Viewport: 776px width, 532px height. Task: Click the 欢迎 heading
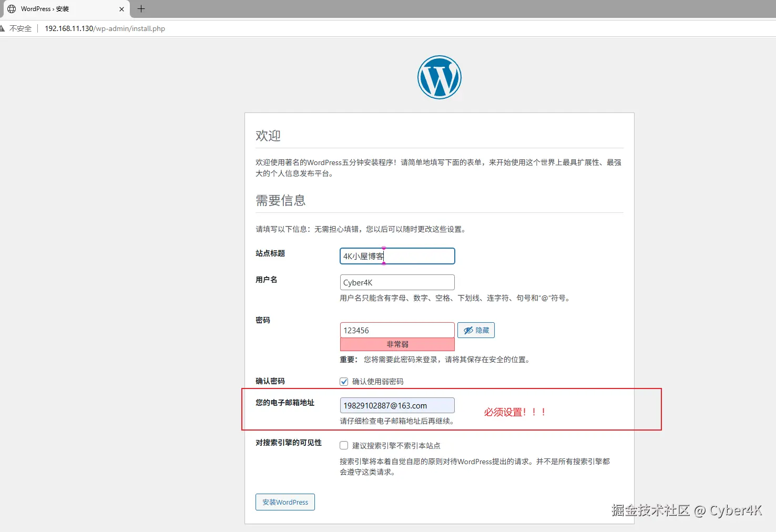point(268,136)
